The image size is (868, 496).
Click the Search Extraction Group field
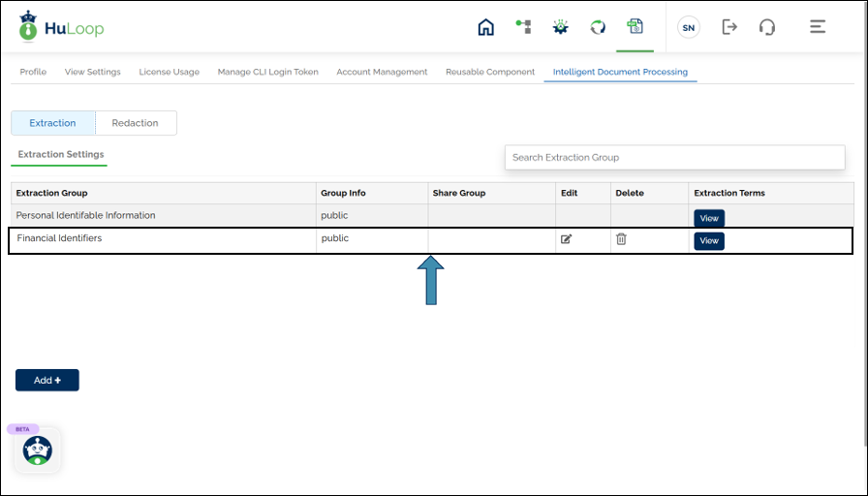pyautogui.click(x=674, y=157)
